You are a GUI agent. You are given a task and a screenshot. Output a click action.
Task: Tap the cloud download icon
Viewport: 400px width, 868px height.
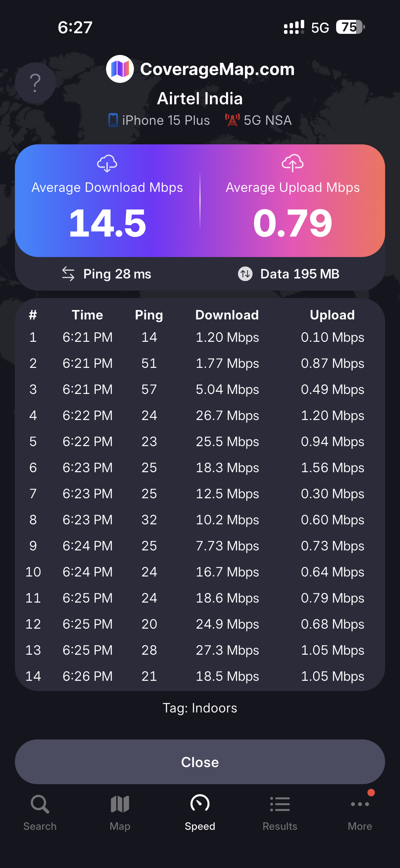coord(107,163)
